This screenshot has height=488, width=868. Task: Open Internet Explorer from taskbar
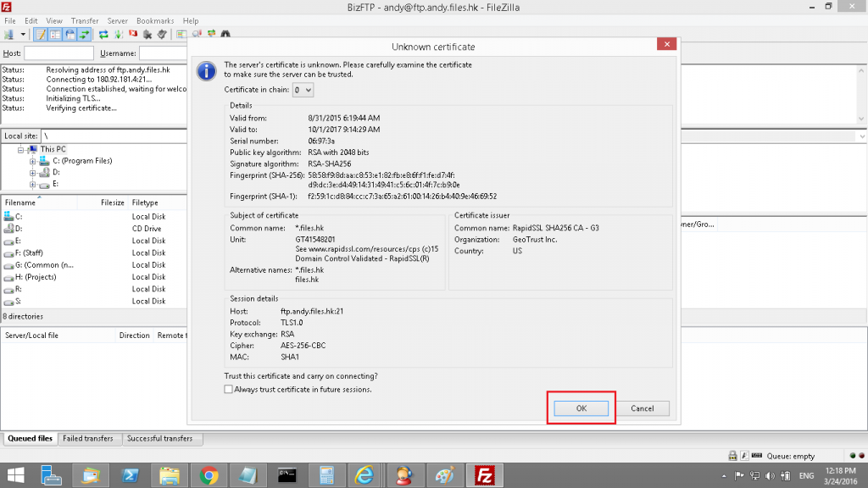point(364,475)
